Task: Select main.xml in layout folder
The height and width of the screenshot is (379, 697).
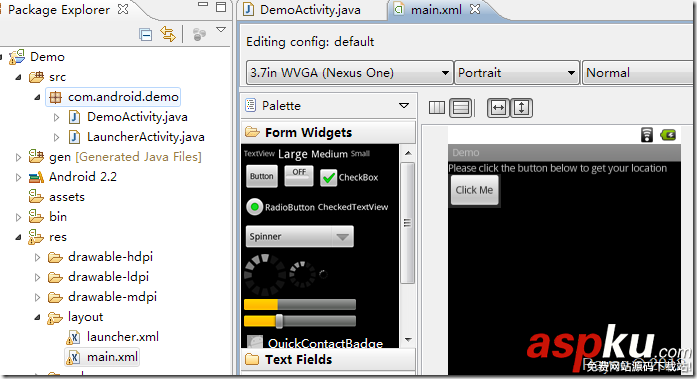Action: (102, 357)
